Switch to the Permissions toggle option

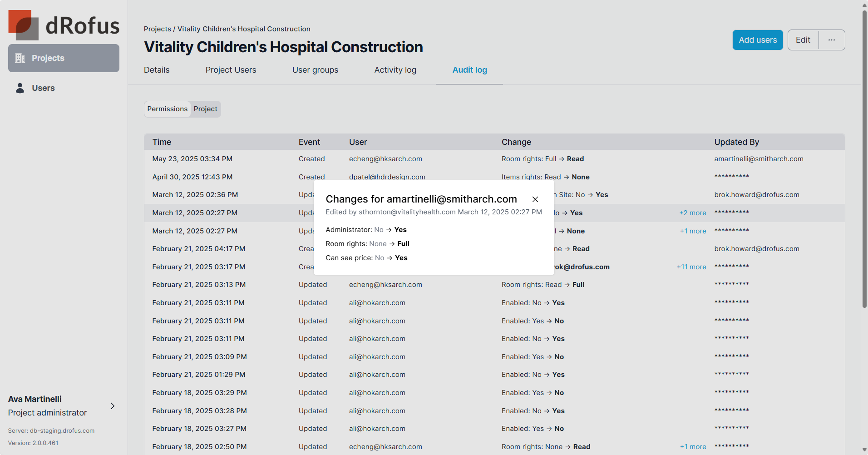167,109
